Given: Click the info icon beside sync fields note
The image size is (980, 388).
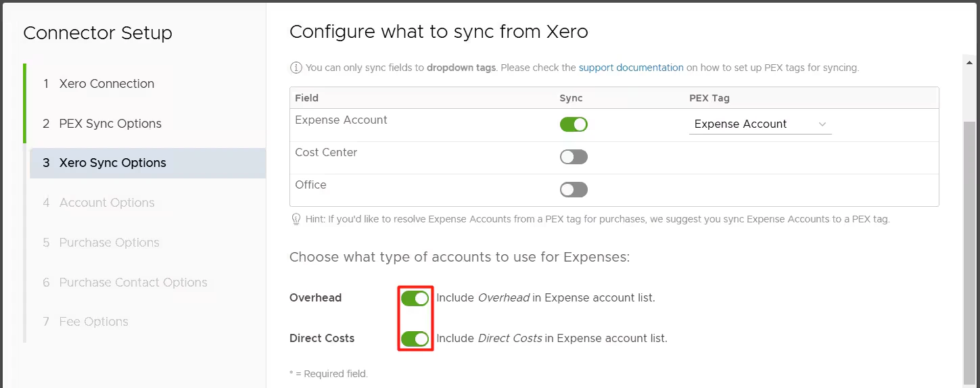Looking at the screenshot, I should pyautogui.click(x=296, y=68).
